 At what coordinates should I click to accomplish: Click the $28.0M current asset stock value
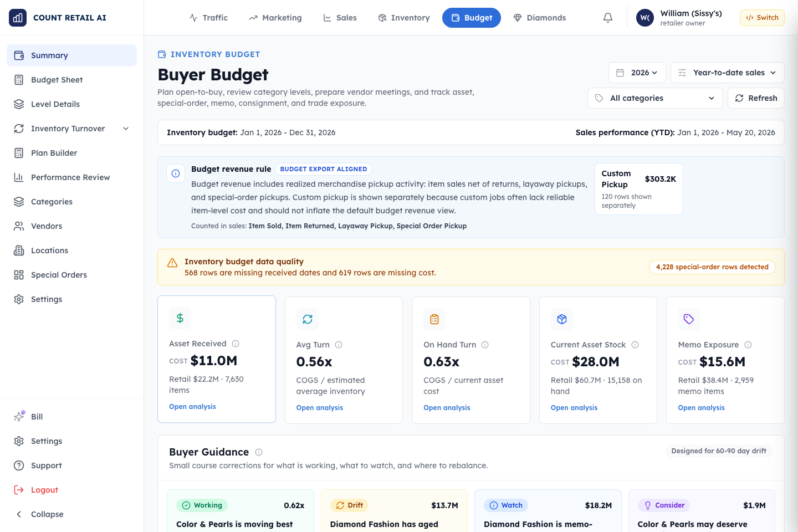(596, 362)
